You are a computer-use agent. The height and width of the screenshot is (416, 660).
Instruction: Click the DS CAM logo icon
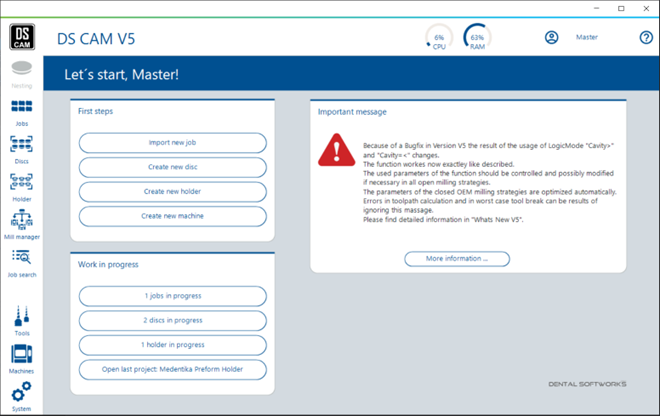click(x=22, y=38)
